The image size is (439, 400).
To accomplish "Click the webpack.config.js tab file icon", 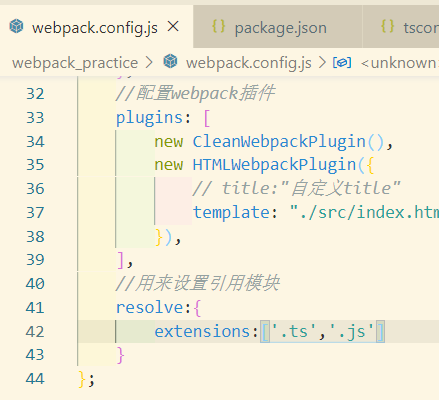I will click(x=16, y=26).
